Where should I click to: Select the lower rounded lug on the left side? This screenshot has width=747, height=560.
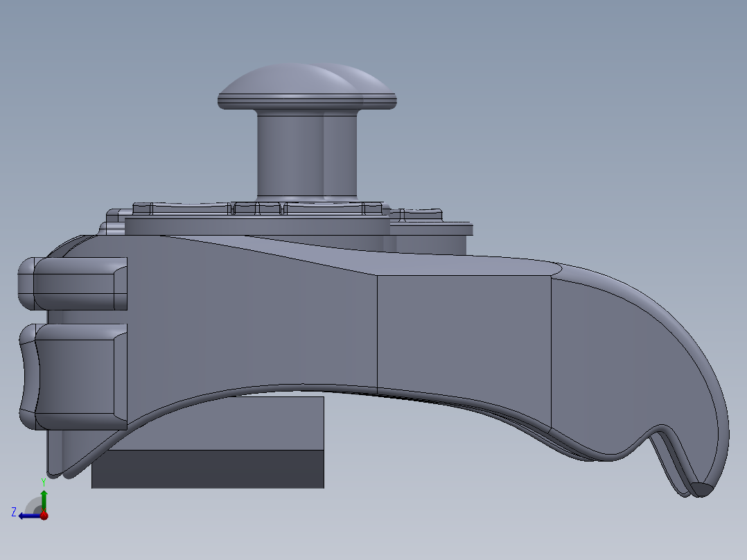point(72,376)
